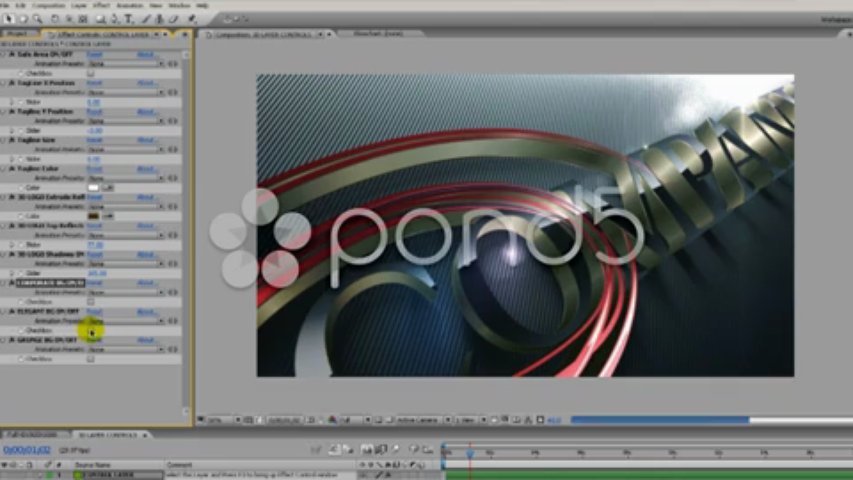Take snapshot with viewer camera icon
Screen dimensions: 853x480
coord(311,420)
